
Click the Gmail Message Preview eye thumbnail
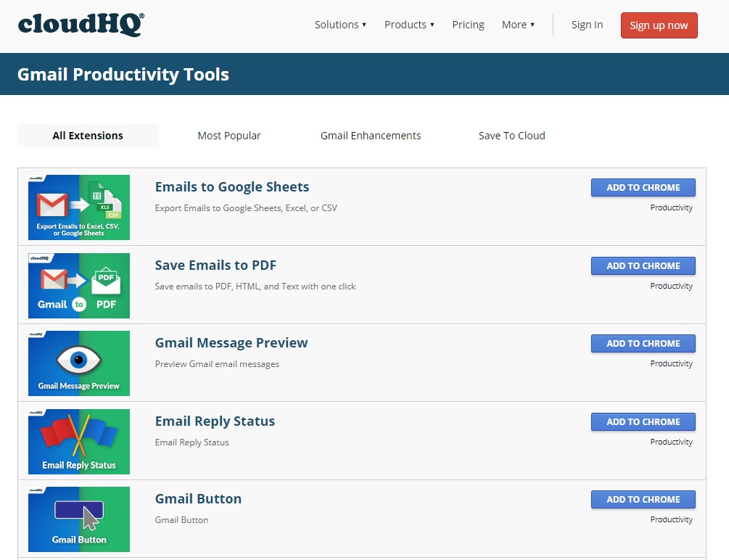pos(79,363)
